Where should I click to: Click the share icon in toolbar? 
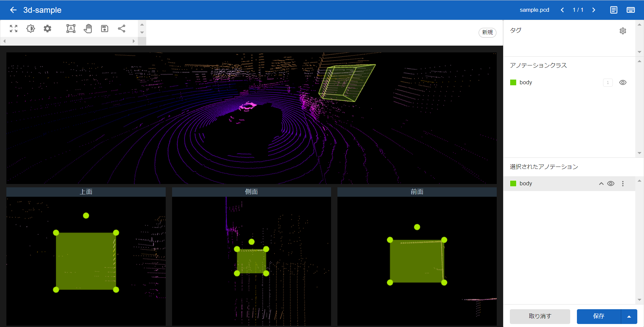[121, 29]
